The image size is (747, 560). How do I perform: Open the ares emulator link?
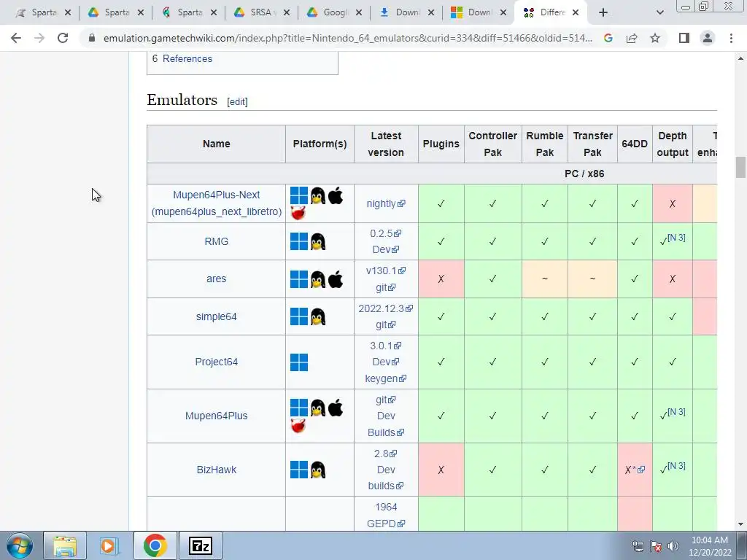click(x=216, y=279)
